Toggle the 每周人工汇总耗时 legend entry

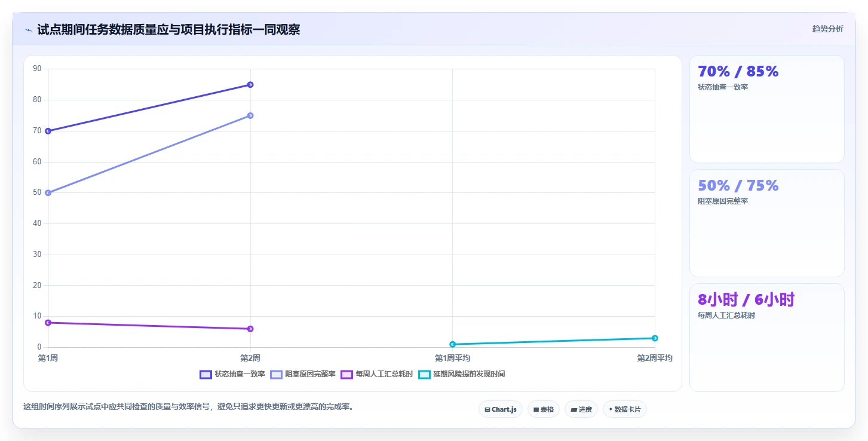[x=377, y=374]
